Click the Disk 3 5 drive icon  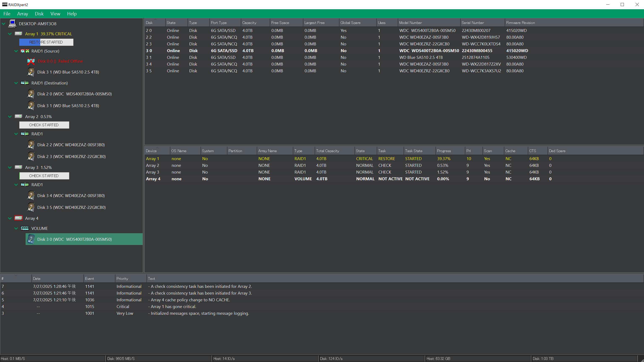click(31, 207)
